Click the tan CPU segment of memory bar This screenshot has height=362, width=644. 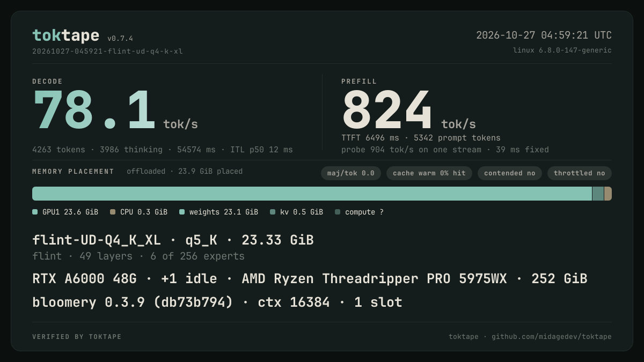coord(608,194)
